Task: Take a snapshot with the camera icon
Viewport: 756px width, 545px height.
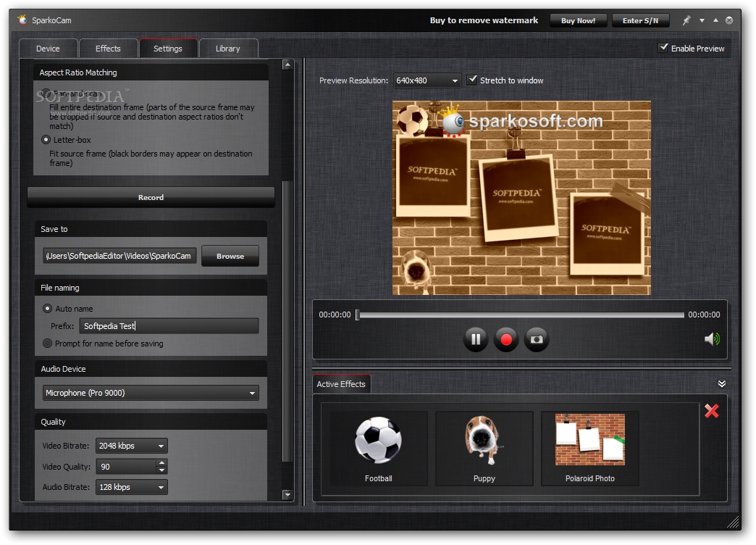Action: click(x=536, y=339)
